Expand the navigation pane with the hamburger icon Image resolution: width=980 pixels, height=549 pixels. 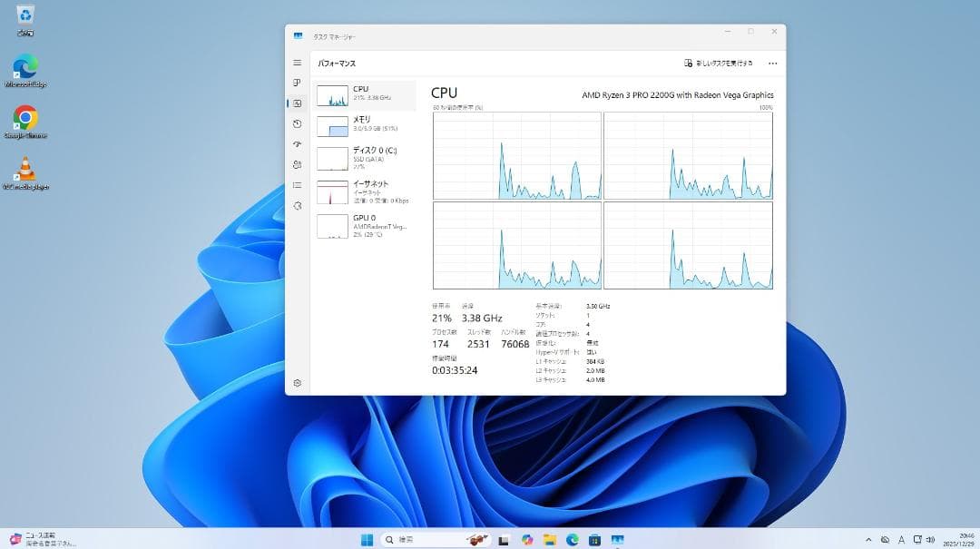[297, 64]
